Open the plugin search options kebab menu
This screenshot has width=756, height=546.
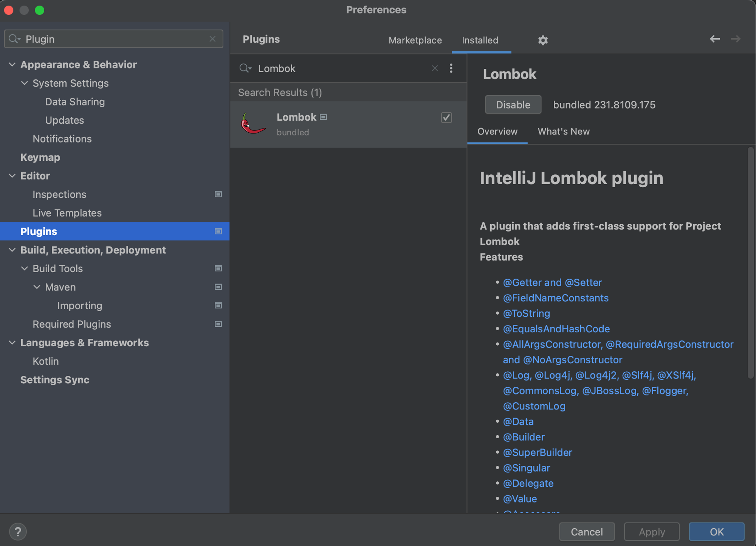click(451, 68)
